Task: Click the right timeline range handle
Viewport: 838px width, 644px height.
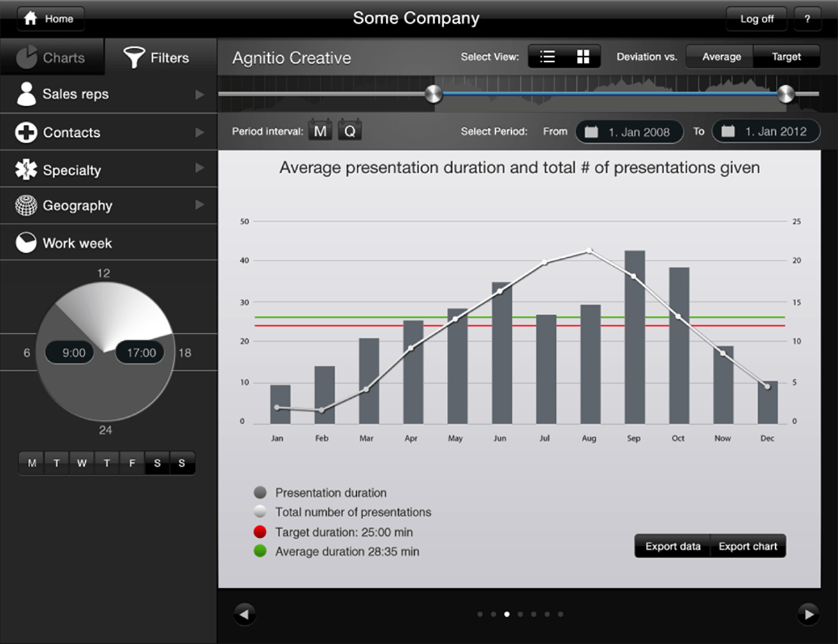Action: [x=786, y=94]
